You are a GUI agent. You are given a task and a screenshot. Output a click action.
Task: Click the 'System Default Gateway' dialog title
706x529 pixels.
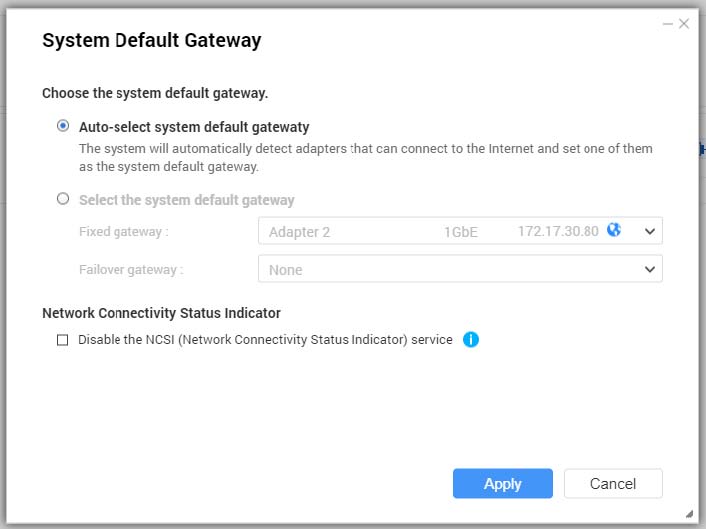[151, 41]
